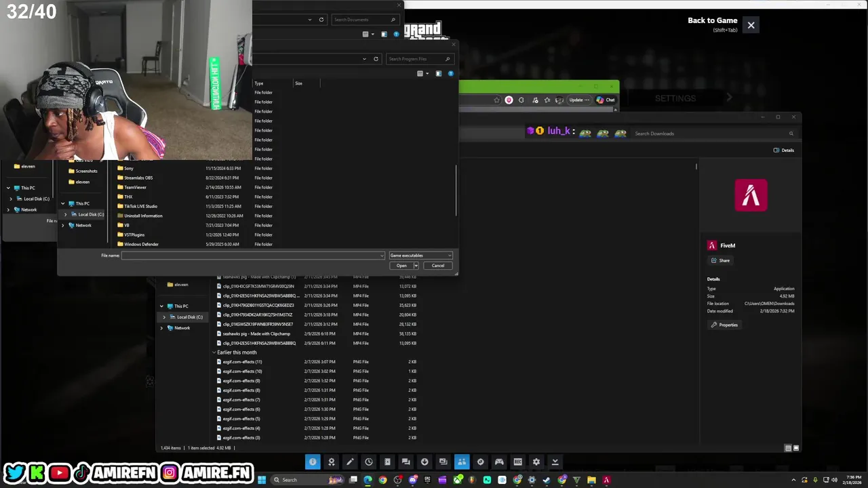The height and width of the screenshot is (488, 868).
Task: Expand the Open button's arrow menu
Action: click(x=416, y=266)
